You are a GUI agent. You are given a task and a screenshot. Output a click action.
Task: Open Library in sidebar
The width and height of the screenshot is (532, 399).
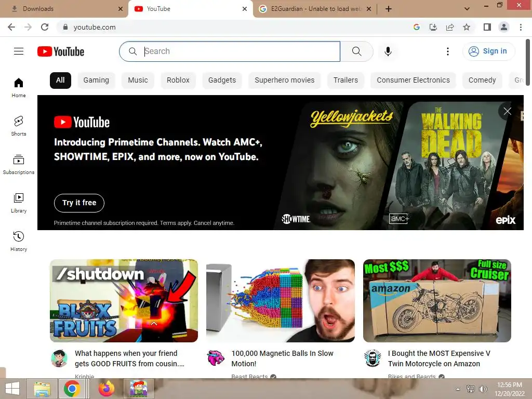(19, 203)
